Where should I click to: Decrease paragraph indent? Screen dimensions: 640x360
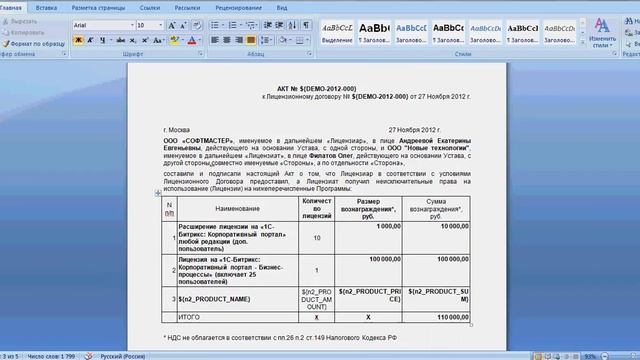click(x=268, y=25)
